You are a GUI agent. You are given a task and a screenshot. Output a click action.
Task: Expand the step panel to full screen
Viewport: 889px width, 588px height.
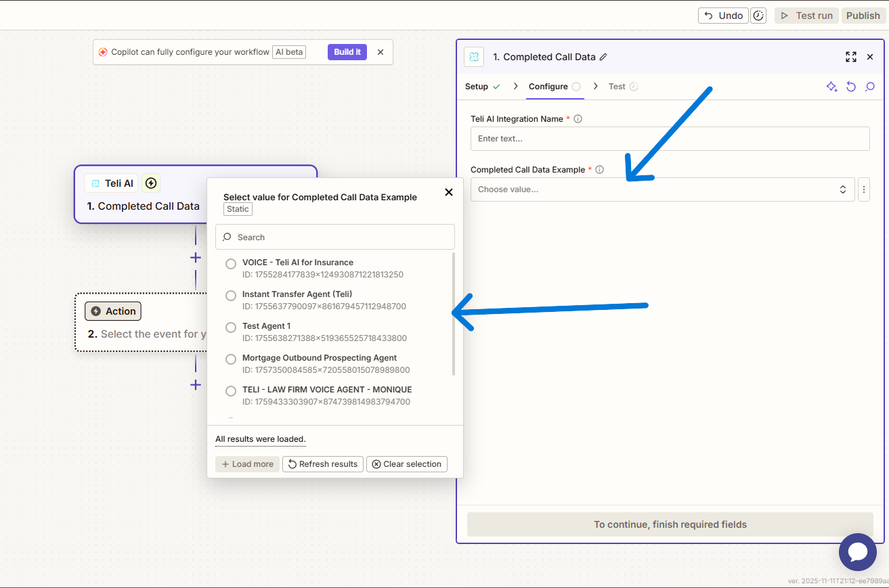851,57
